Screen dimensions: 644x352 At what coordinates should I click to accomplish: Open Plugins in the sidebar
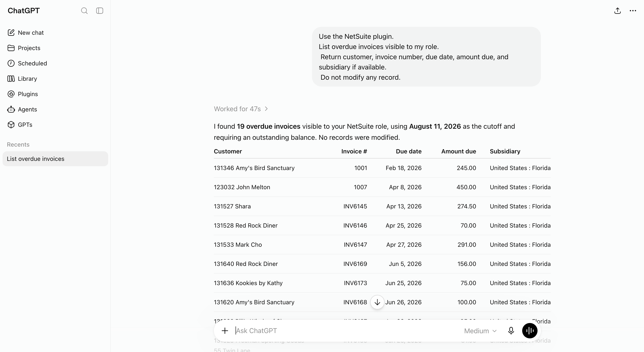click(55, 94)
